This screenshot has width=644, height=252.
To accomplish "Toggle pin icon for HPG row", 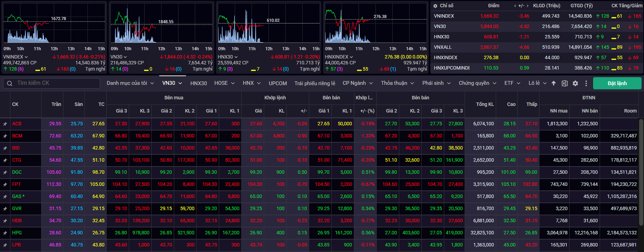I will [x=5, y=233].
